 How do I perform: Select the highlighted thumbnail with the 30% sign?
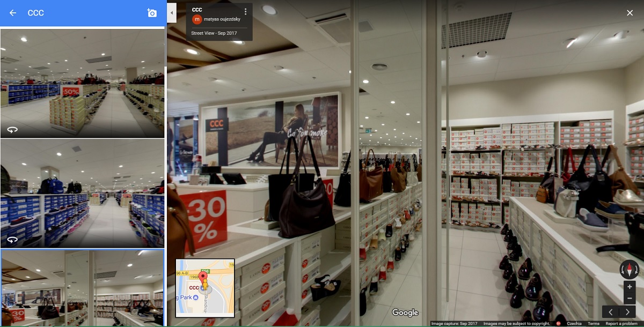(82, 287)
